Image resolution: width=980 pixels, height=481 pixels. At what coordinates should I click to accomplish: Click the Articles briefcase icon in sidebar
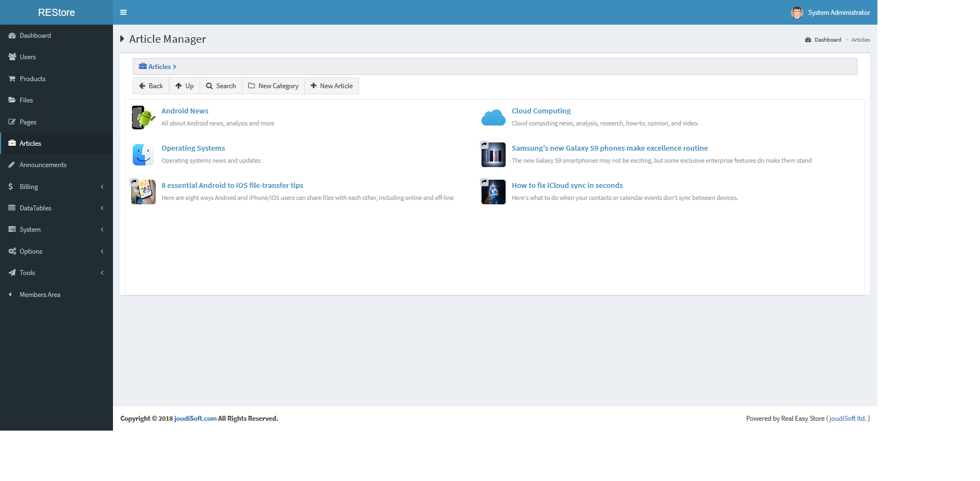point(12,143)
